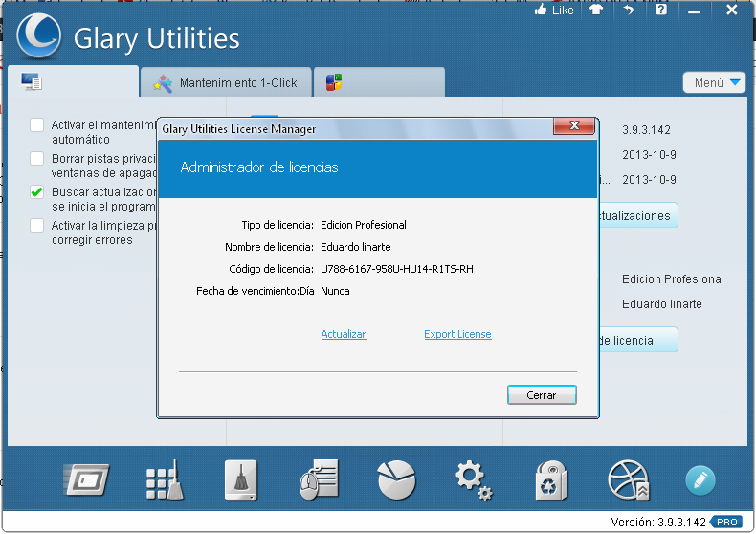This screenshot has height=534, width=756.
Task: Click the actualizaciones button behind dialog
Action: (638, 216)
